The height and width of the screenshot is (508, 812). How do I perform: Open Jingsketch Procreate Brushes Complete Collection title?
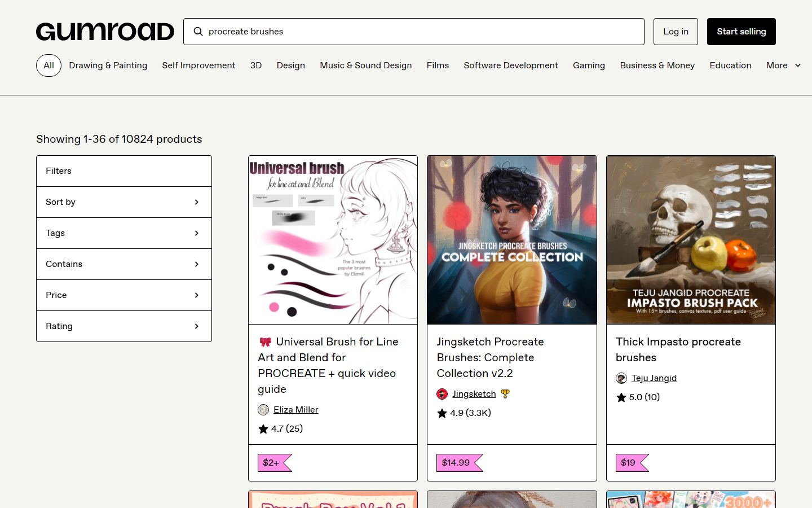click(x=491, y=358)
